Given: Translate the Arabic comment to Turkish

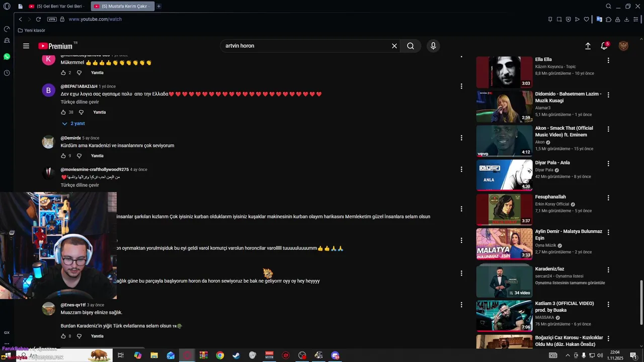Looking at the screenshot, I should (x=79, y=185).
